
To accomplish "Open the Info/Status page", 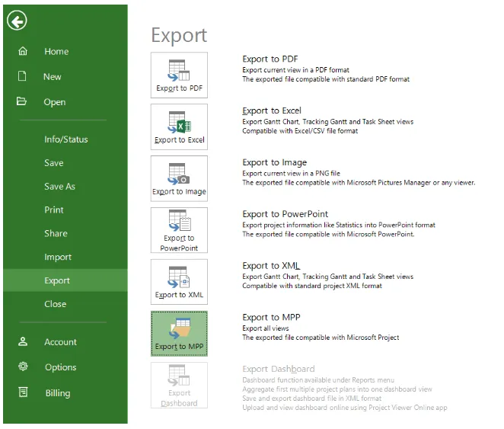I will 65,139.
